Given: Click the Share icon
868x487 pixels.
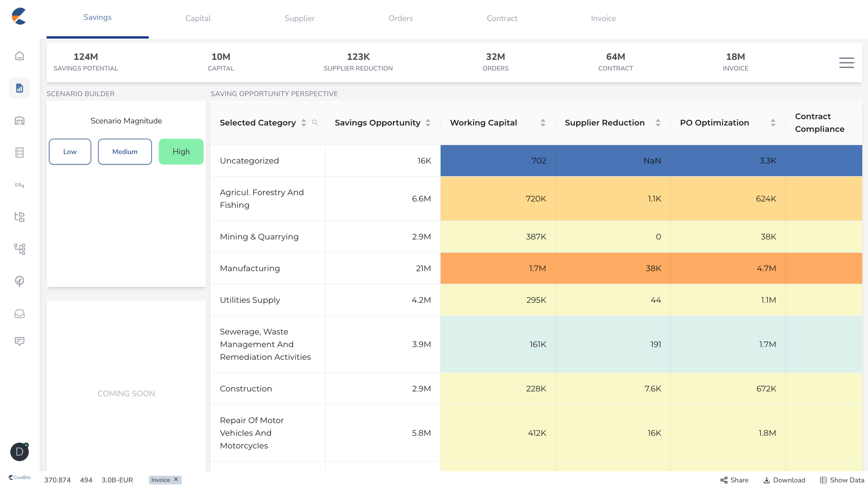Looking at the screenshot, I should point(724,480).
